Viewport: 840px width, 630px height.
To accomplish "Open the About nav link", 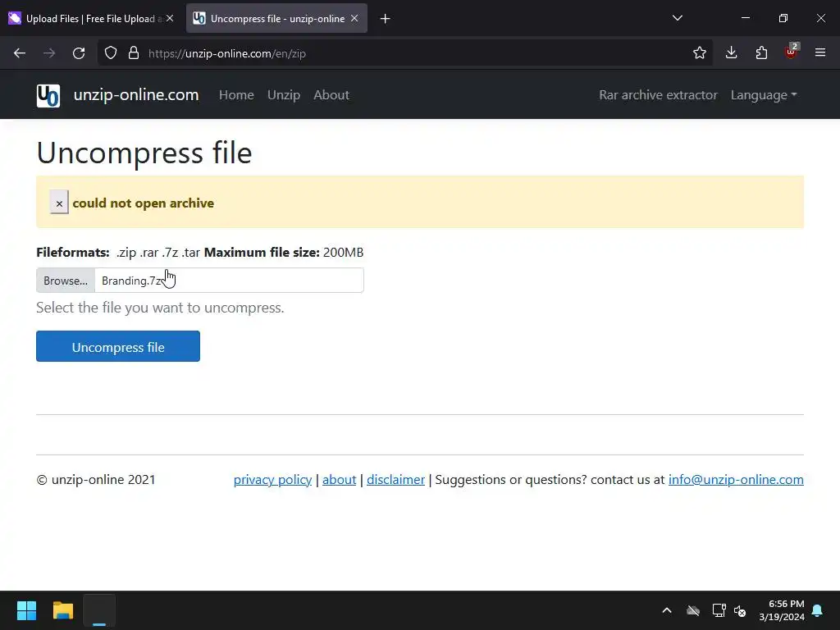I will point(331,95).
